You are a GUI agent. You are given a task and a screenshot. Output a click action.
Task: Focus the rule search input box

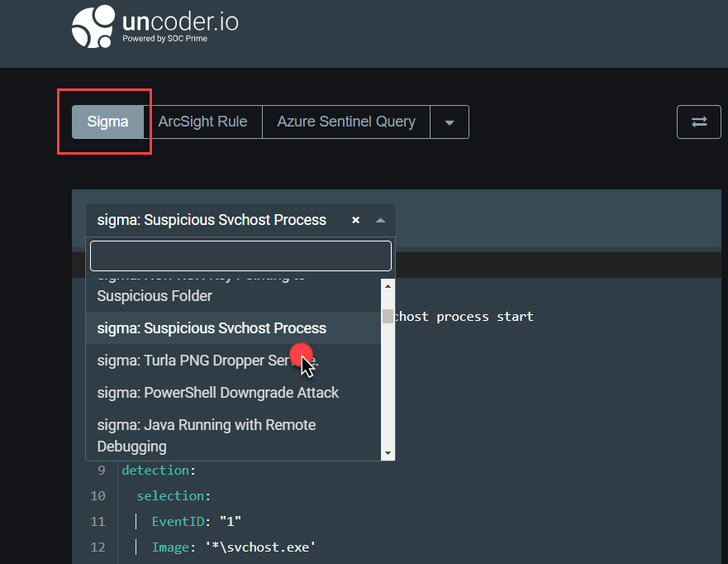(x=240, y=256)
